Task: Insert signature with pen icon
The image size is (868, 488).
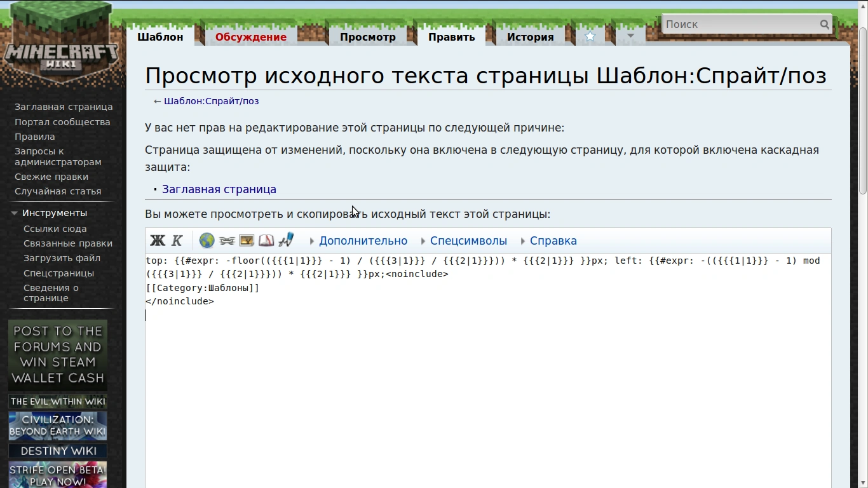Action: [x=286, y=240]
